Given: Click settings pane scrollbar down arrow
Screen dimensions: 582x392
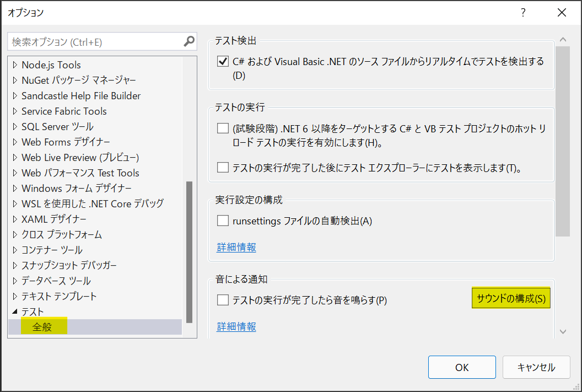Looking at the screenshot, I should coord(563,331).
